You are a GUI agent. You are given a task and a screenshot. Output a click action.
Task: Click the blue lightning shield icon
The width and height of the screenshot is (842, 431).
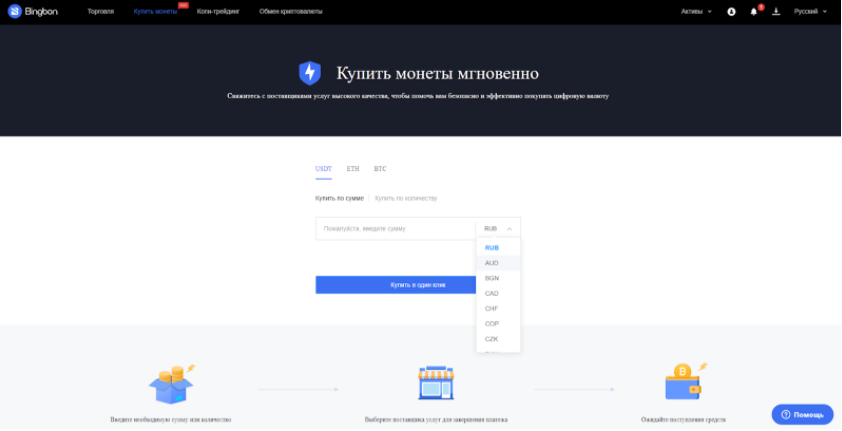point(310,73)
